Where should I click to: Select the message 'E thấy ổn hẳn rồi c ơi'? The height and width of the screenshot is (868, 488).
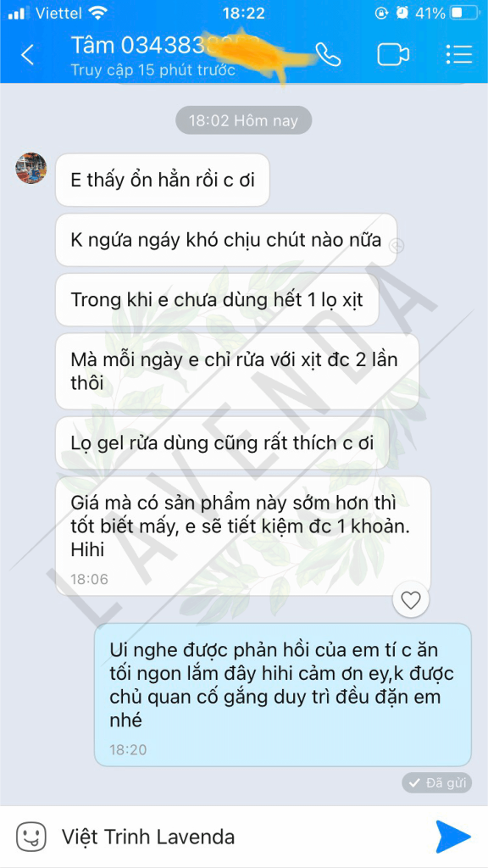(x=163, y=180)
